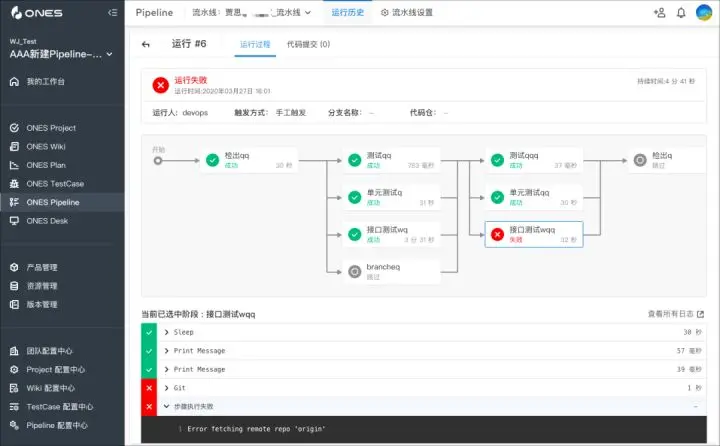This screenshot has width=720, height=446.
Task: Open 流水线设置 tab
Action: click(407, 13)
